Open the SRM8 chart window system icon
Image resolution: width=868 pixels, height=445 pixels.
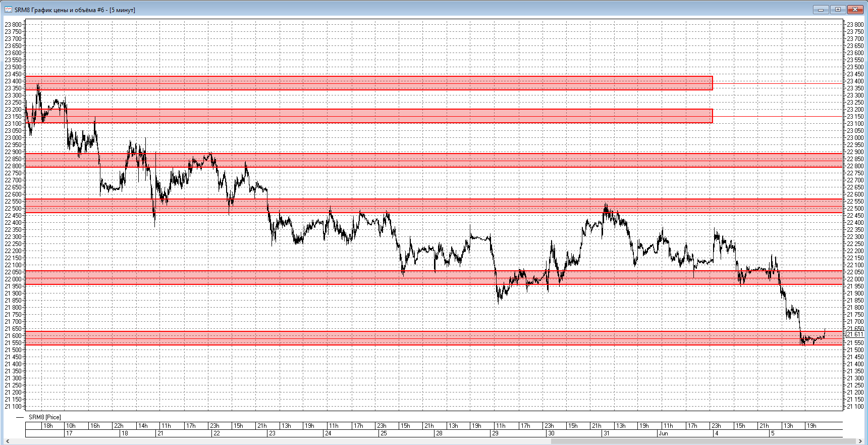click(x=8, y=10)
